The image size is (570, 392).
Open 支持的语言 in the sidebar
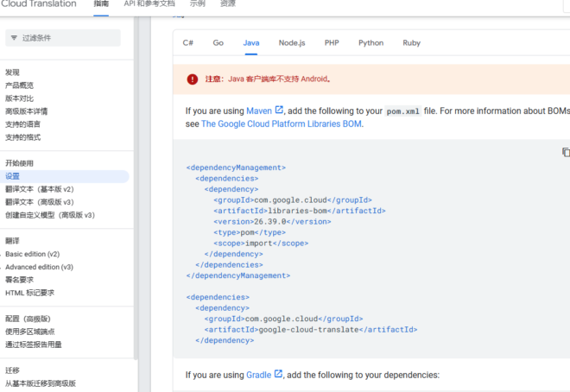tap(23, 124)
